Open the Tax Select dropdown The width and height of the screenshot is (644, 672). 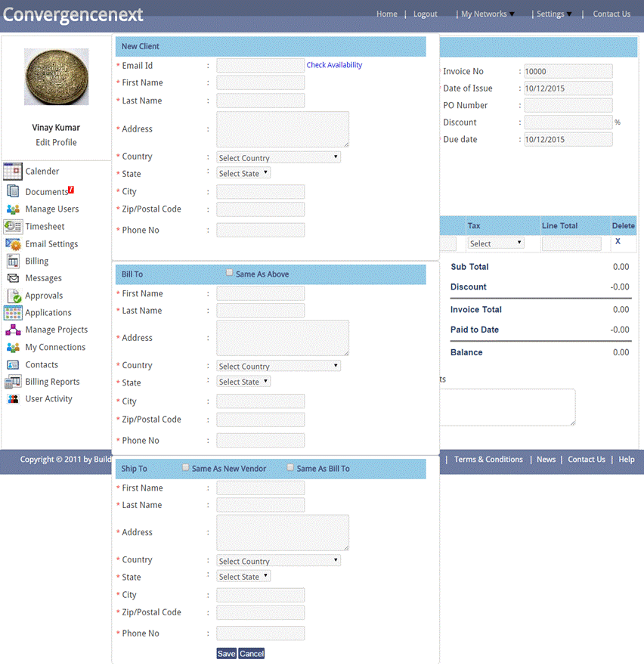click(x=496, y=243)
